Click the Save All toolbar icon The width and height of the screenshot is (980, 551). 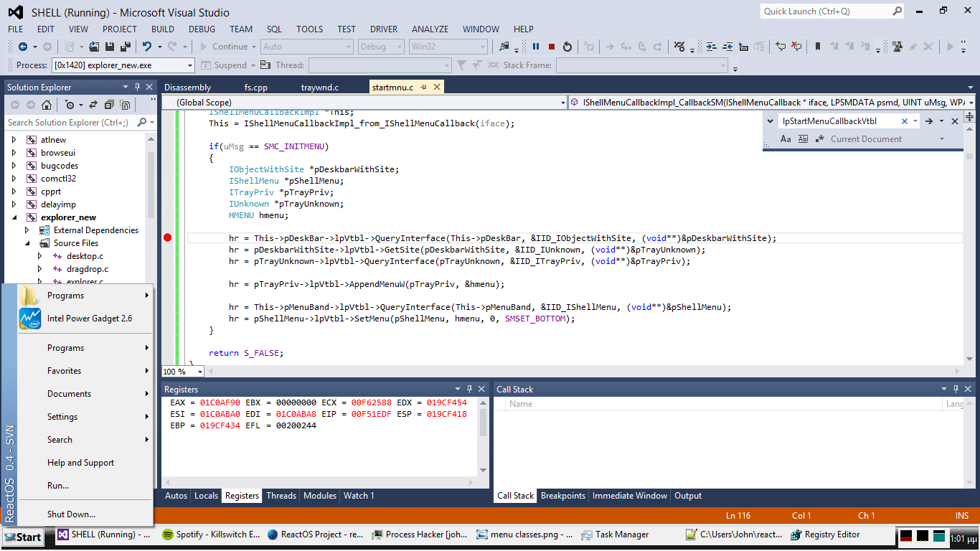click(x=126, y=47)
